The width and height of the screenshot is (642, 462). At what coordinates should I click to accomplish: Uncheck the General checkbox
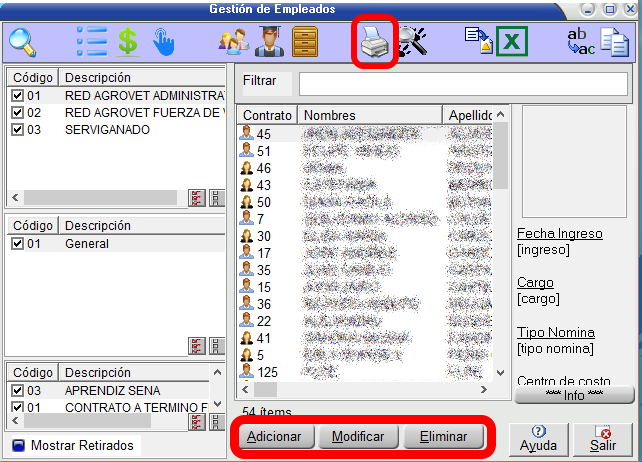coord(17,244)
